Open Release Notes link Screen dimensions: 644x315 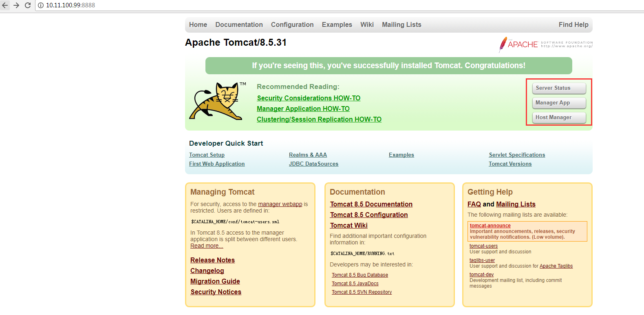point(212,260)
